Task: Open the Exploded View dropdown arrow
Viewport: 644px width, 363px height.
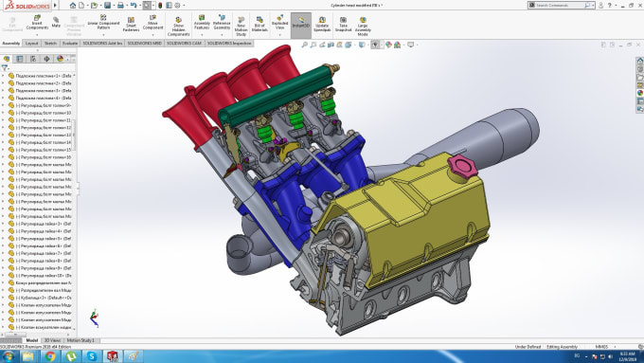Action: pos(279,34)
